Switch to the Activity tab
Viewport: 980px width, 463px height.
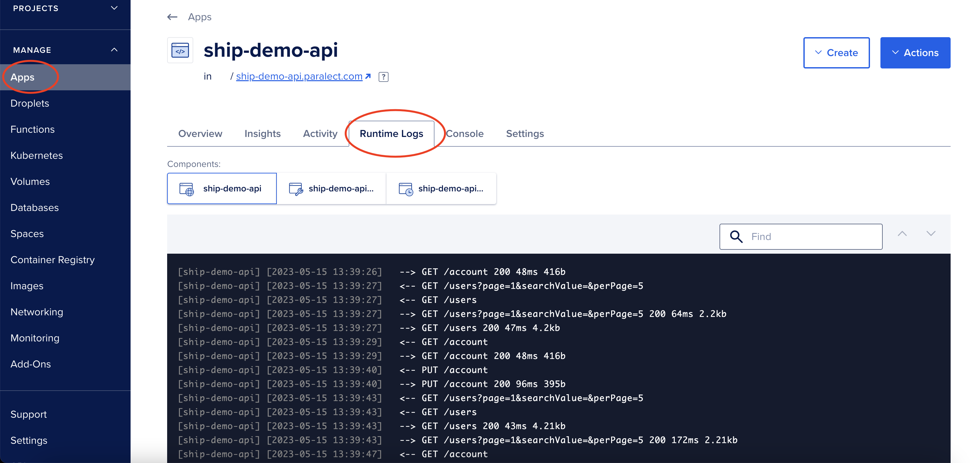point(320,133)
